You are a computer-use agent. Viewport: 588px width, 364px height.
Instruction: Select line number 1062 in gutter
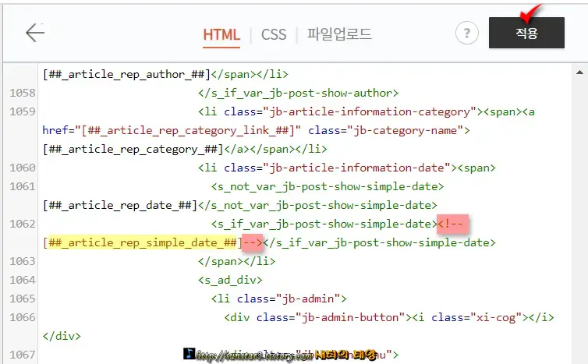click(x=23, y=224)
